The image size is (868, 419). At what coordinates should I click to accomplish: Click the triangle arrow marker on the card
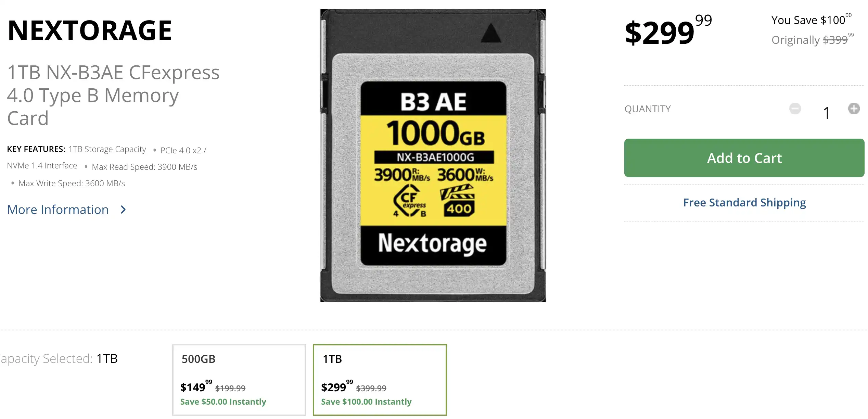point(491,33)
